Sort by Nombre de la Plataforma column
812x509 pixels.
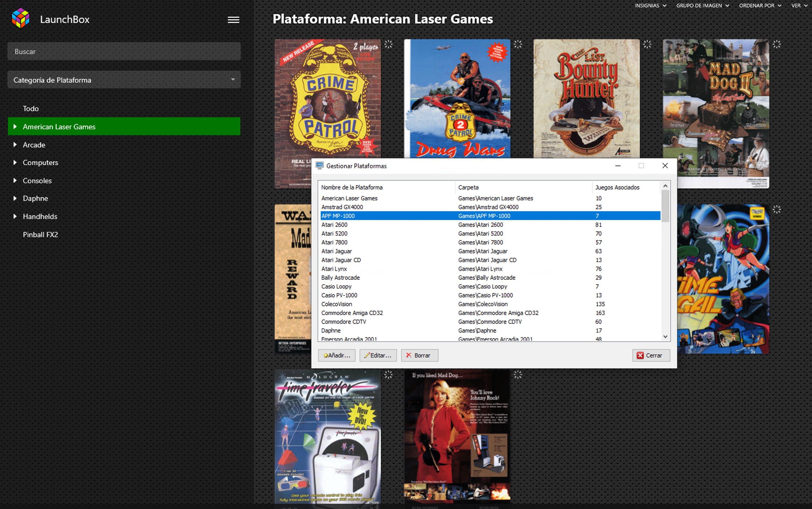coord(387,187)
